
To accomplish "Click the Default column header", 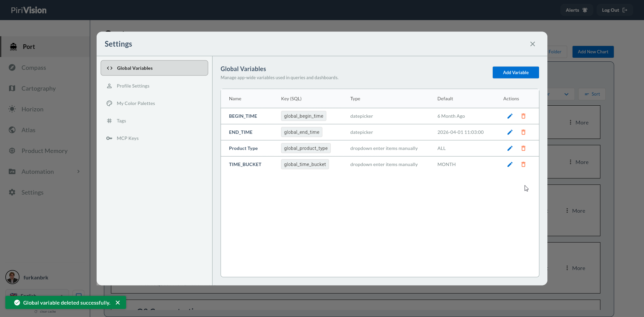I will click(445, 99).
